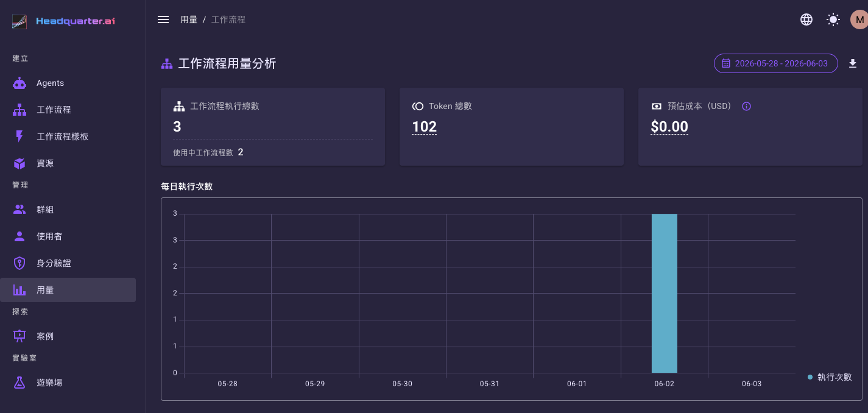Screen dimensions: 868x413
Task: Go to 工作流程 in the sidebar
Action: (x=68, y=110)
